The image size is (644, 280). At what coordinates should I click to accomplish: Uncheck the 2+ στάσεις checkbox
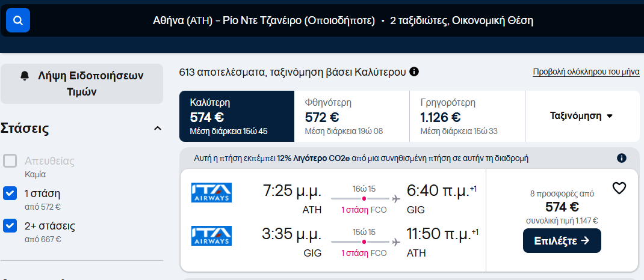click(x=10, y=226)
